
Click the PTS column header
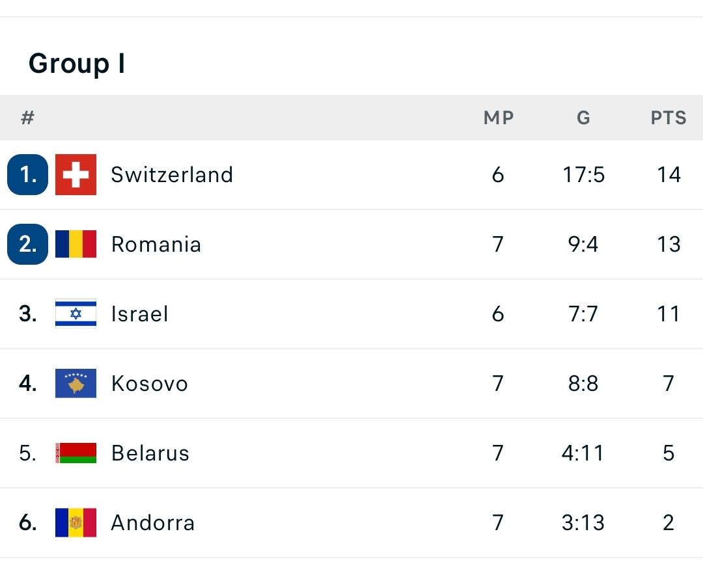[669, 118]
